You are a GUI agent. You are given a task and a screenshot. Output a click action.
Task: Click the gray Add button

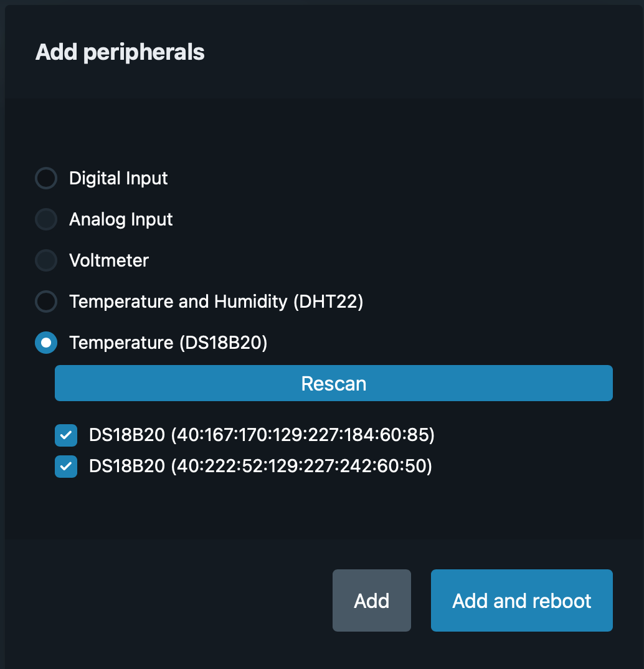pyautogui.click(x=372, y=600)
